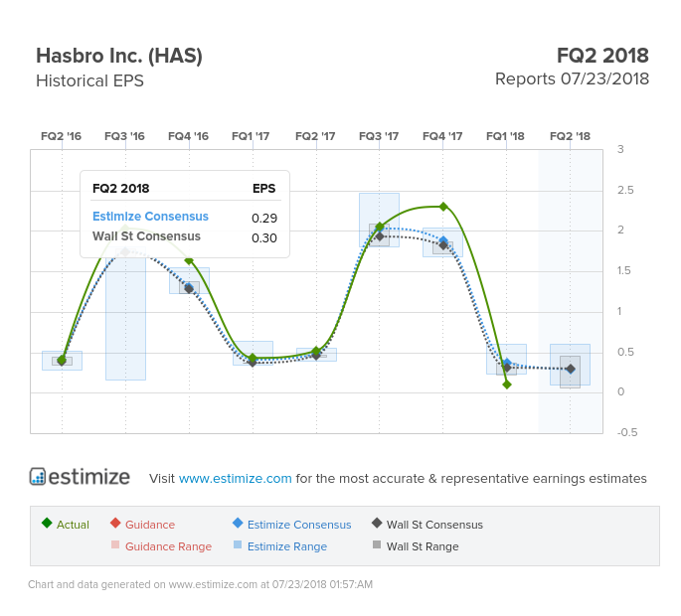The image size is (681, 616).
Task: Click the blue Estimize Consensus diamond icon
Action: 238,523
